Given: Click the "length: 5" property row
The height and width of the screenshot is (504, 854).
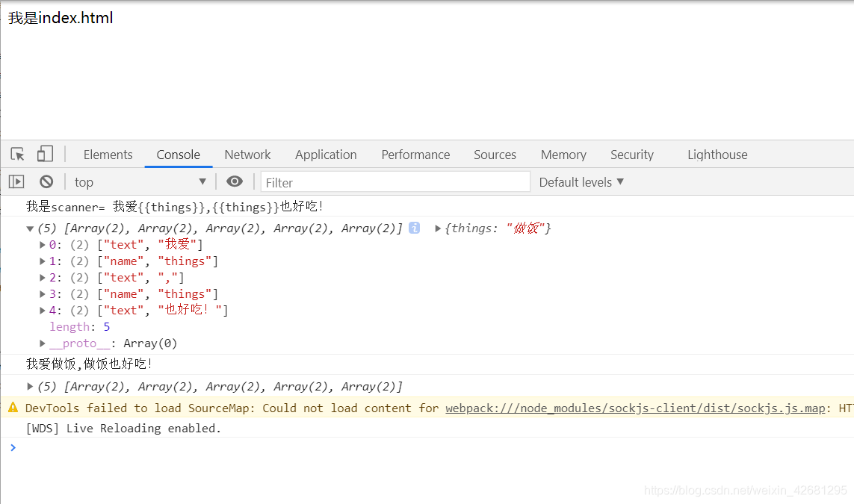Looking at the screenshot, I should 79,326.
